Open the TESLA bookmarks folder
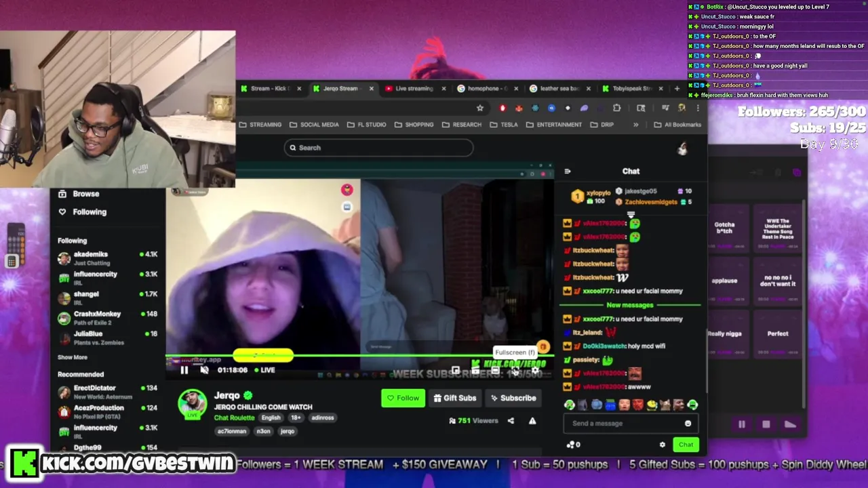 point(503,125)
